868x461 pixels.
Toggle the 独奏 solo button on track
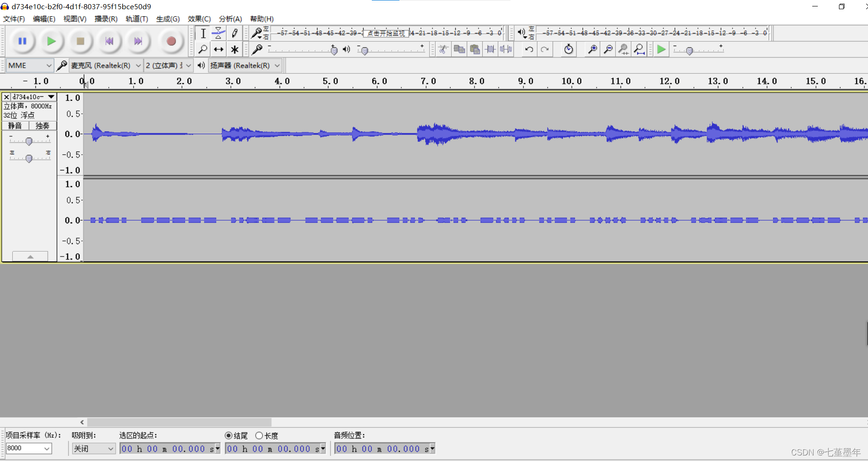tap(43, 126)
